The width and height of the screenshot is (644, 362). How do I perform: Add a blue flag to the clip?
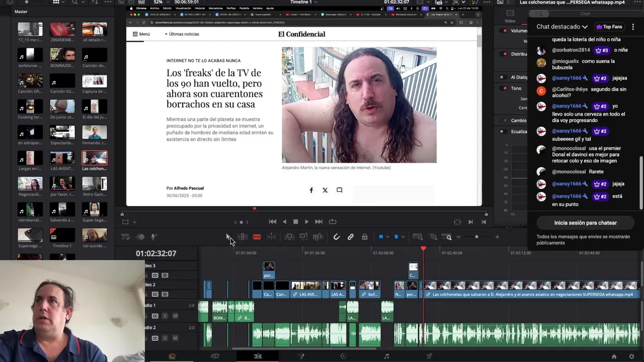(381, 237)
